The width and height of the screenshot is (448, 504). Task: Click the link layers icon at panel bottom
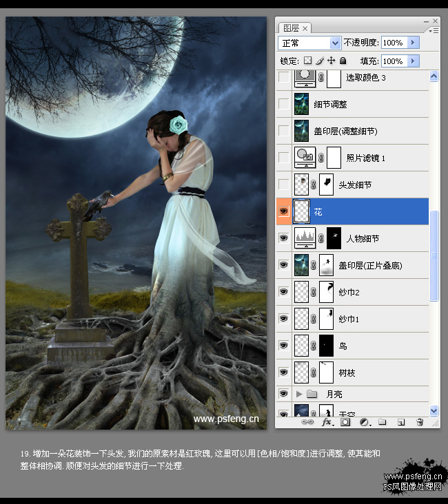pyautogui.click(x=307, y=422)
